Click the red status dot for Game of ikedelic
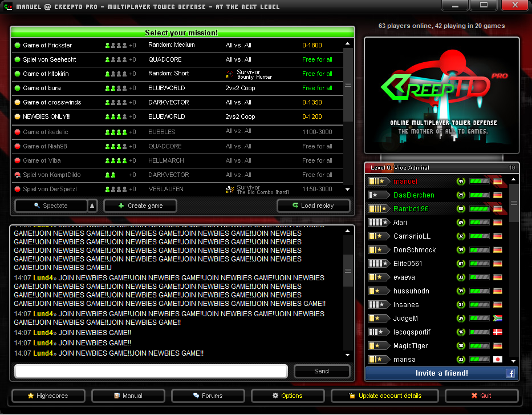 pyautogui.click(x=17, y=132)
